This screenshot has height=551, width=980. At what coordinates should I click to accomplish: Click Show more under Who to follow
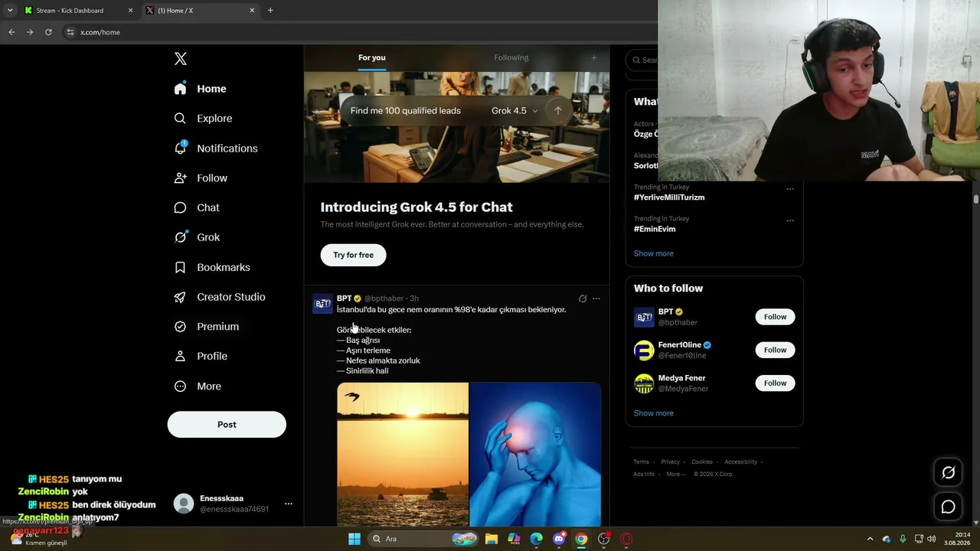click(654, 413)
